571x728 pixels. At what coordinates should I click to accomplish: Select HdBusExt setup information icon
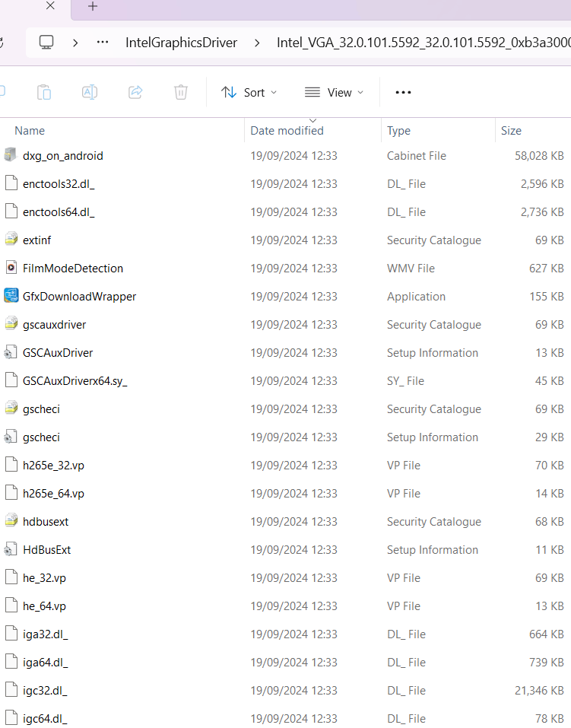click(11, 550)
